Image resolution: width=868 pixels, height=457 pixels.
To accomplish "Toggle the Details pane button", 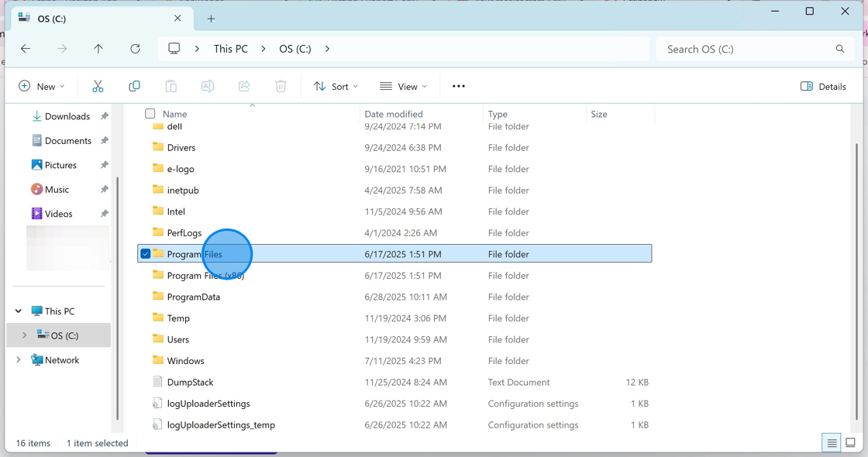I will click(823, 86).
